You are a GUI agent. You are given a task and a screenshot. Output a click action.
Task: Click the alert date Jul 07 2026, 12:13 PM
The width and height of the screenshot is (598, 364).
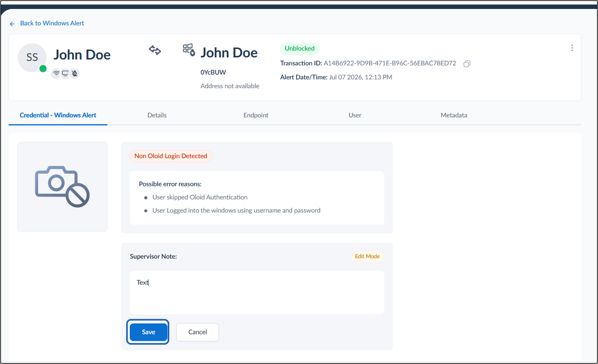[x=360, y=77]
